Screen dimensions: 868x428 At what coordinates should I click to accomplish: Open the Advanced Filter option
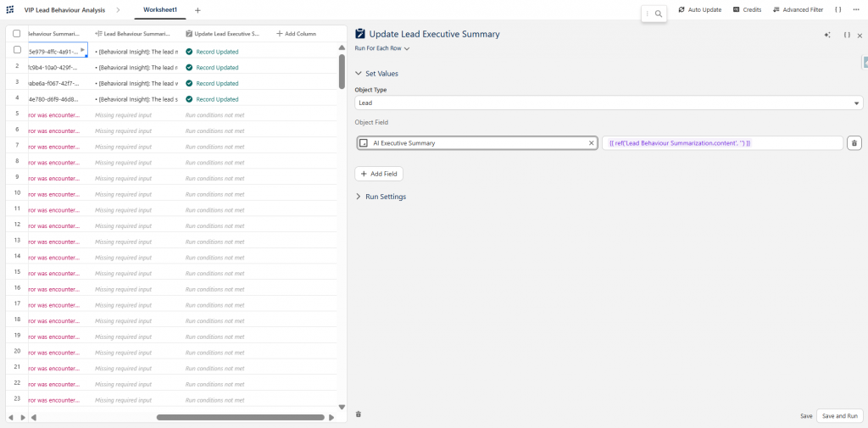tap(798, 10)
